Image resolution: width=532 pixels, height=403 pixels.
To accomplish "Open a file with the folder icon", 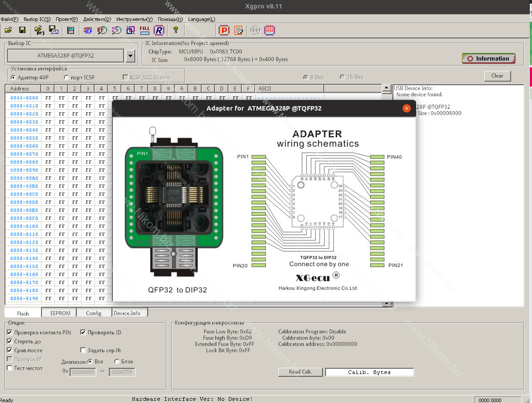I will point(8,30).
